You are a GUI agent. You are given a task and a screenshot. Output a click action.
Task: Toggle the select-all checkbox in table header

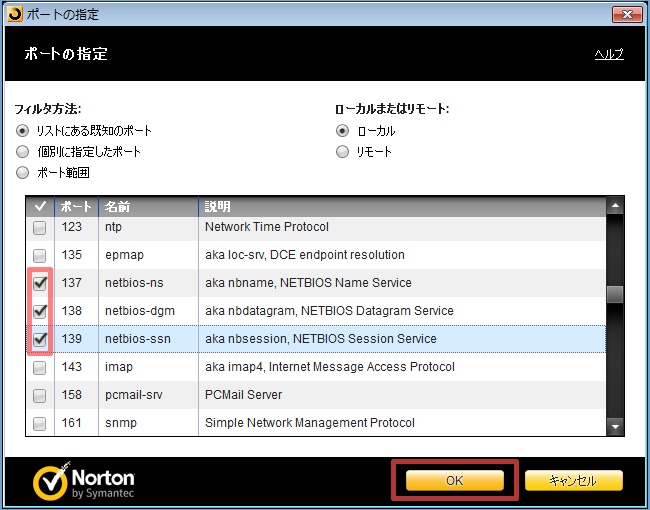click(x=40, y=207)
